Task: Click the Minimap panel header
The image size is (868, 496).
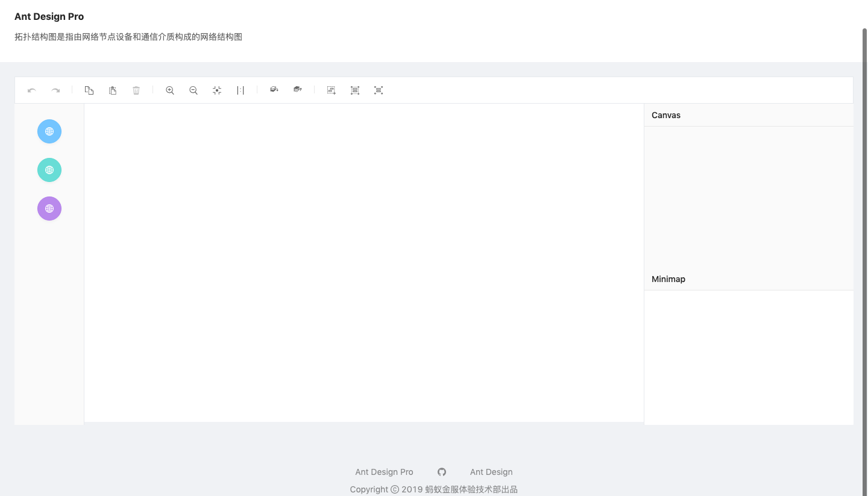Action: (749, 279)
